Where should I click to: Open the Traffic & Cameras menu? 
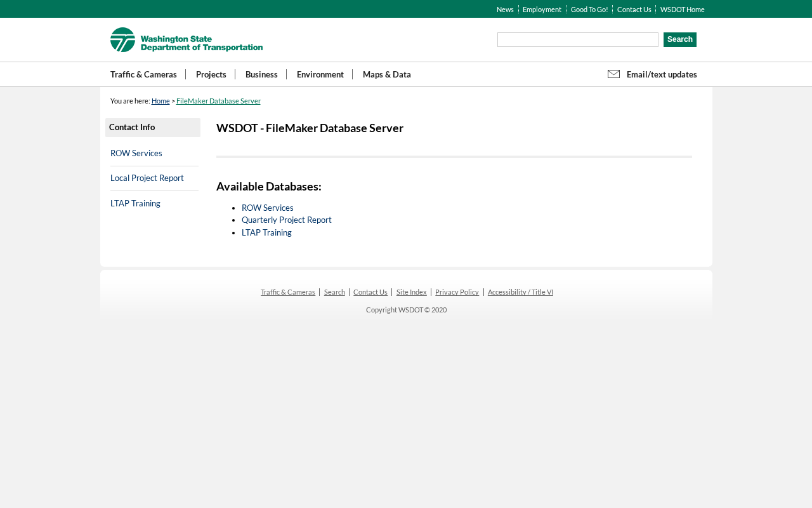(143, 74)
